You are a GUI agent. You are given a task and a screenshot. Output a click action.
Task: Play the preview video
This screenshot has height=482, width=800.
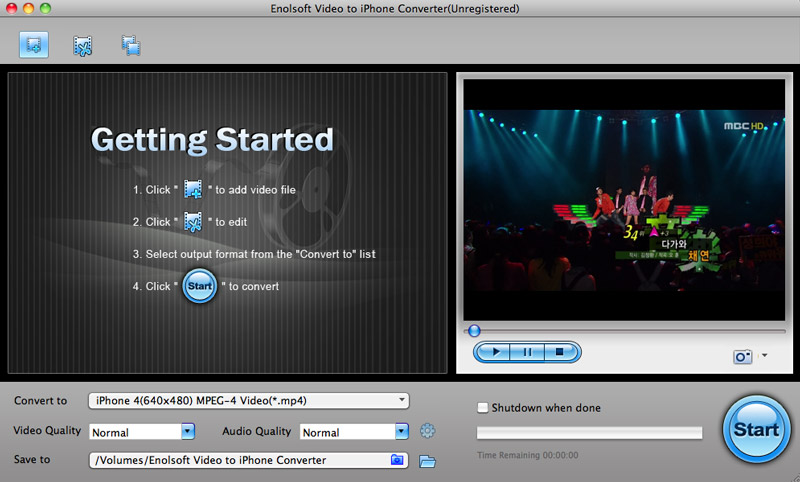[x=493, y=352]
